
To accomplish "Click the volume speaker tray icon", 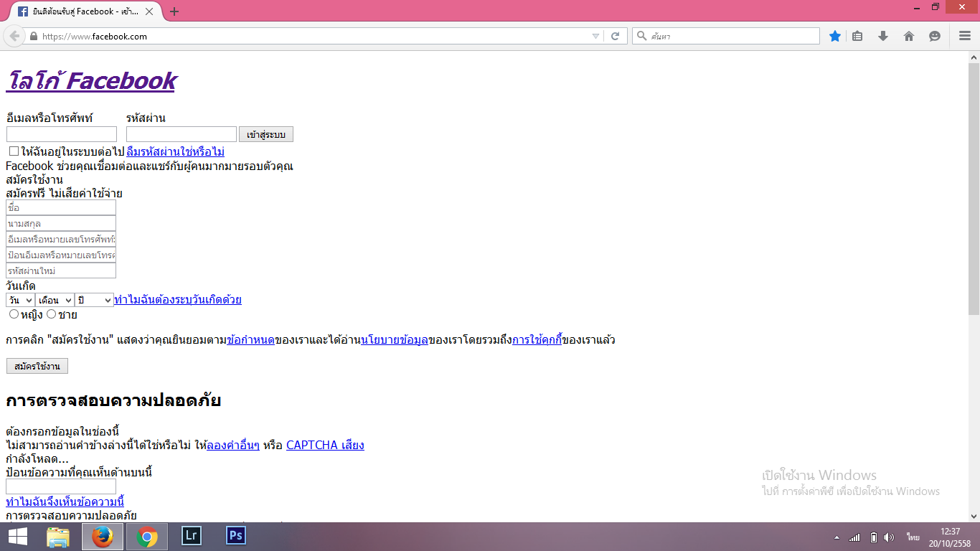I will (890, 537).
